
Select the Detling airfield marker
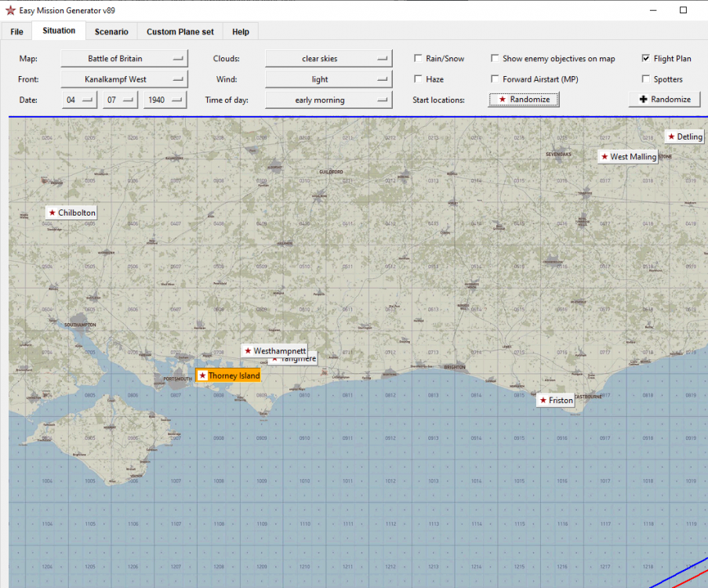click(684, 136)
